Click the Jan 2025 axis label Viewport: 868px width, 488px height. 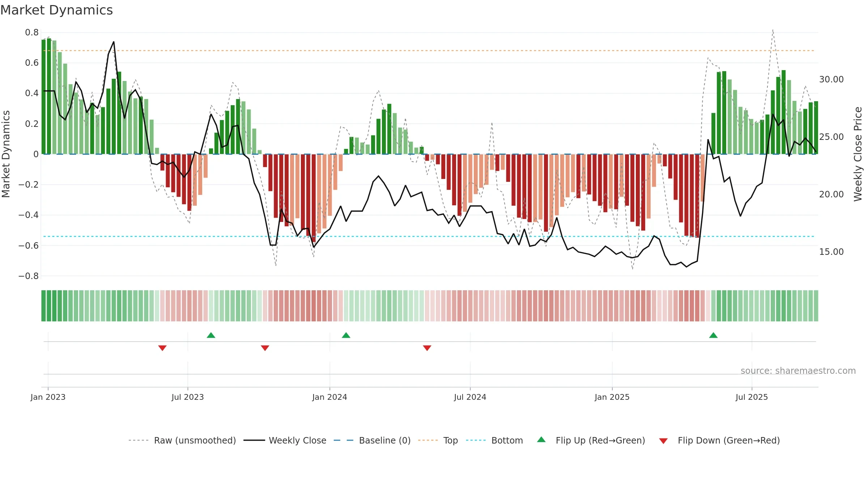(612, 397)
